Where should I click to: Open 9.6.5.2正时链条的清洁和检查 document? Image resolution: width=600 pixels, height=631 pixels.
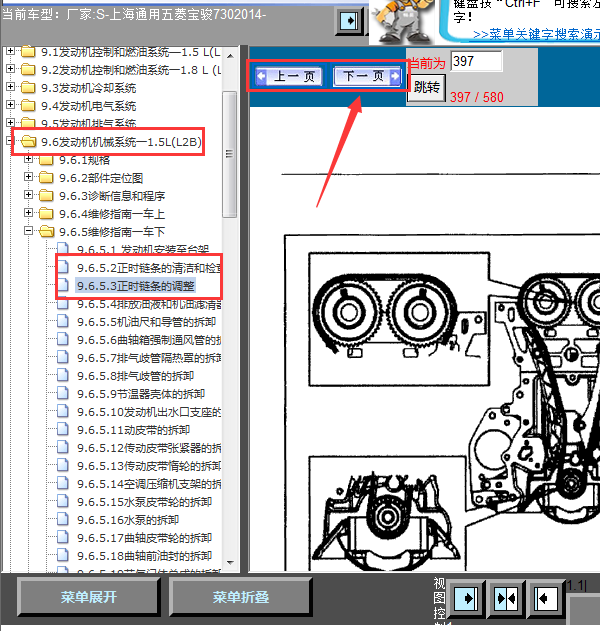(x=149, y=268)
